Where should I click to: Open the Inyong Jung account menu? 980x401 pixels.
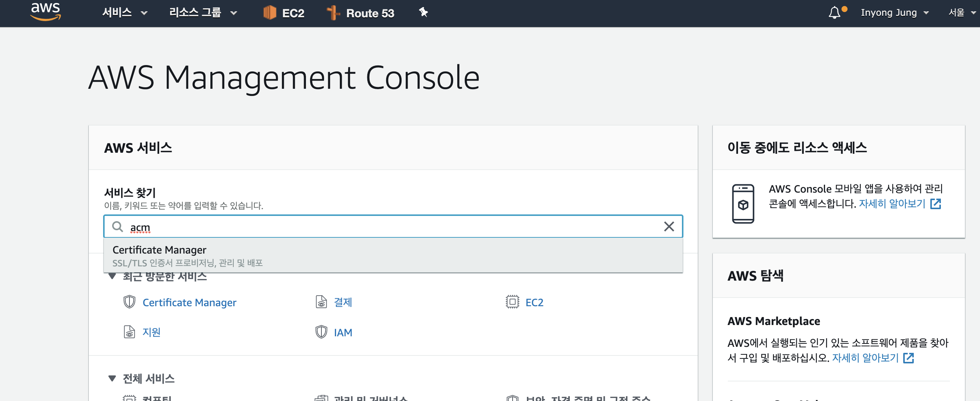pyautogui.click(x=895, y=12)
